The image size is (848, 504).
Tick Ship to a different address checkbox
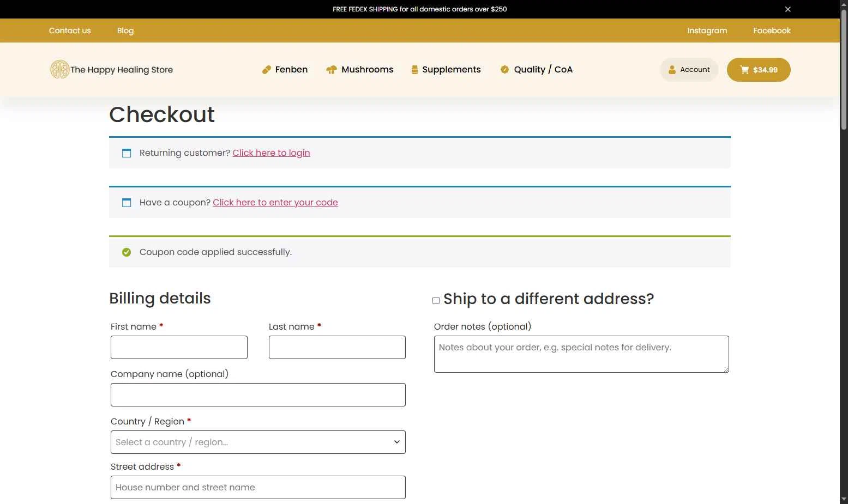436,300
